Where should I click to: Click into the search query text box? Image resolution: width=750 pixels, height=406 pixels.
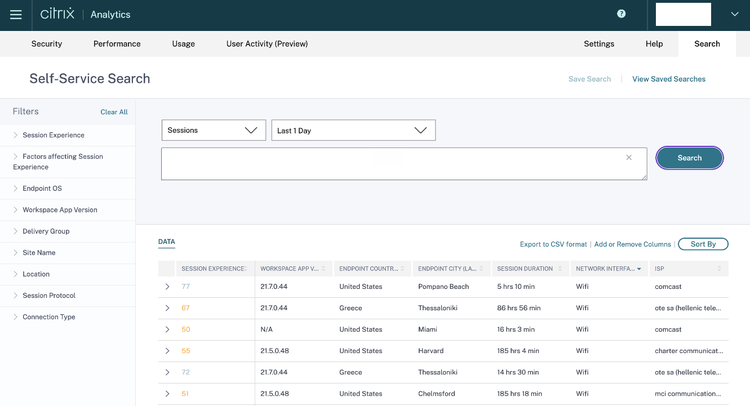404,164
